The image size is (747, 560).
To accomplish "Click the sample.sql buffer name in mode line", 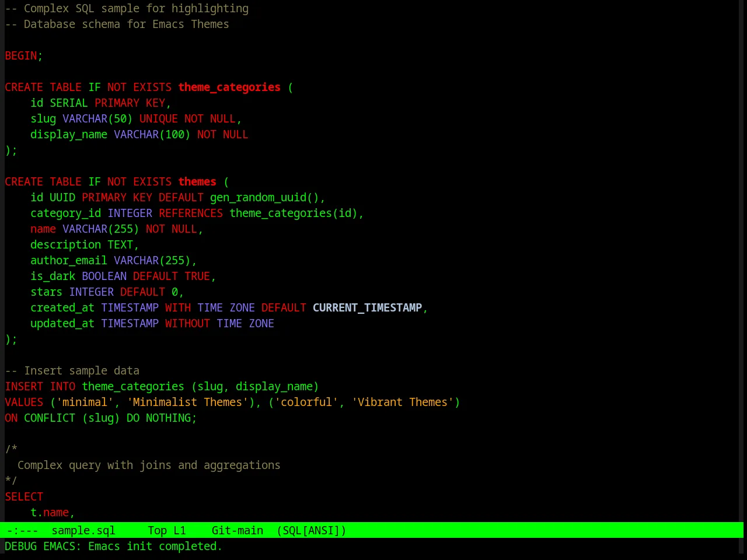I will 83,530.
